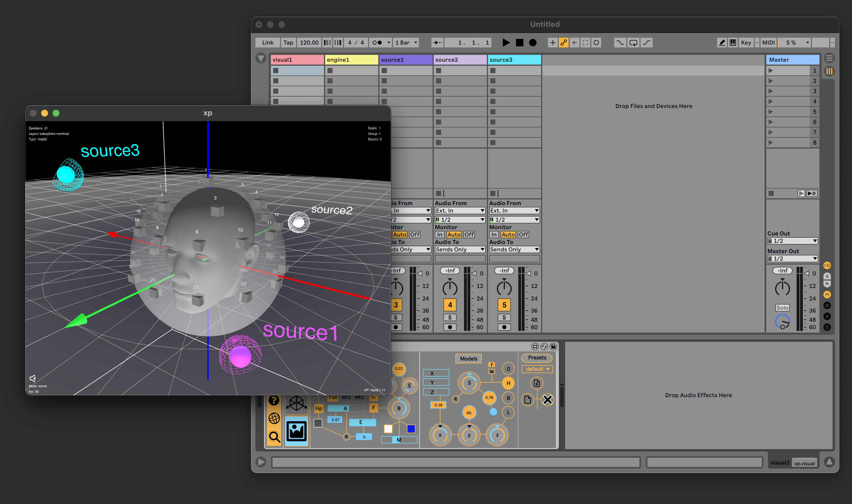This screenshot has width=852, height=504.
Task: Open source3 Audio From Ext. In dropdown
Action: pyautogui.click(x=515, y=211)
